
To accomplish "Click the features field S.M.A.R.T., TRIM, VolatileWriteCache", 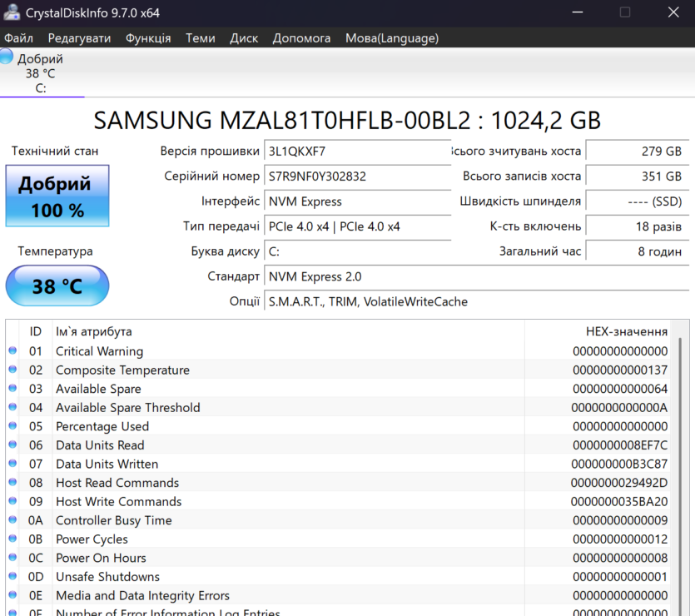I will (477, 301).
